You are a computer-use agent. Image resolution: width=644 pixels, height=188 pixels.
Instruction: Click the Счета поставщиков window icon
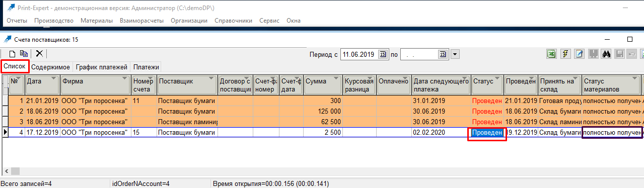pyautogui.click(x=8, y=39)
